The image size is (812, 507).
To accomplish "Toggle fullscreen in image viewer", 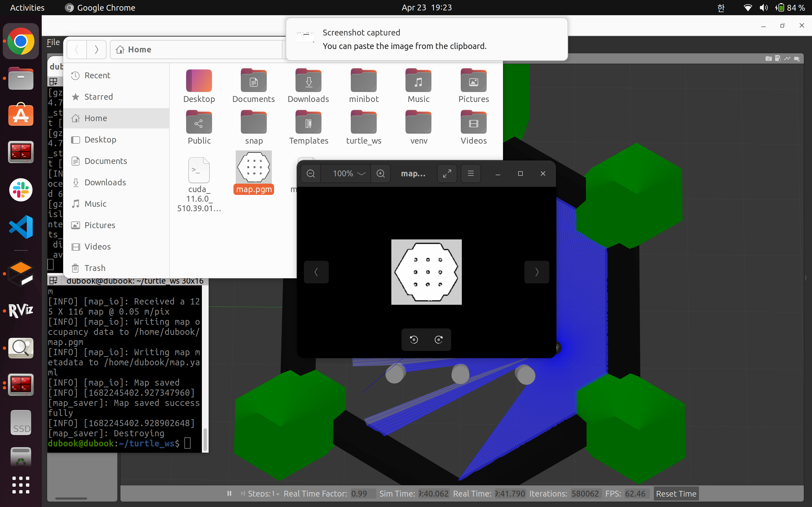I will (x=447, y=173).
